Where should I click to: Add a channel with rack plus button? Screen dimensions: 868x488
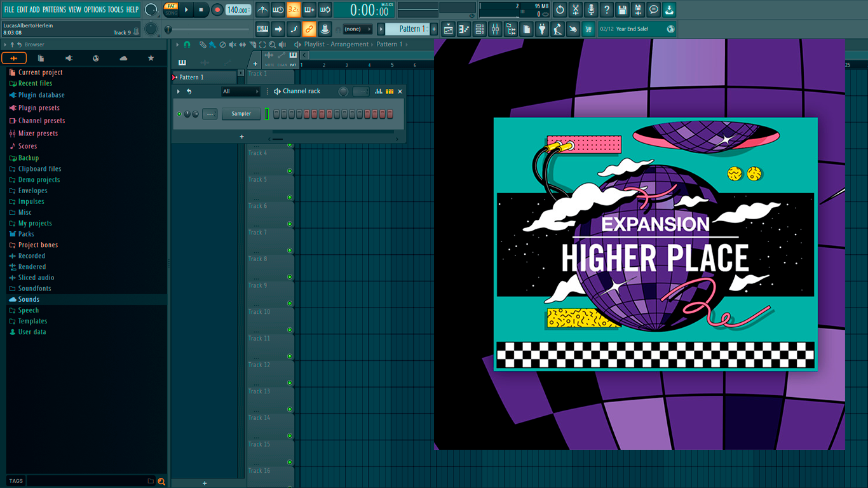point(241,137)
